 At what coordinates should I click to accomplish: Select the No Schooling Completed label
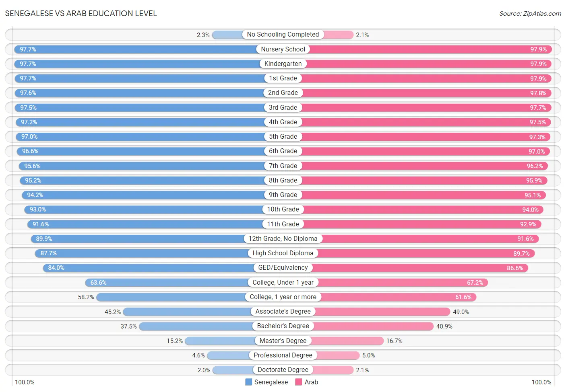[x=283, y=35]
